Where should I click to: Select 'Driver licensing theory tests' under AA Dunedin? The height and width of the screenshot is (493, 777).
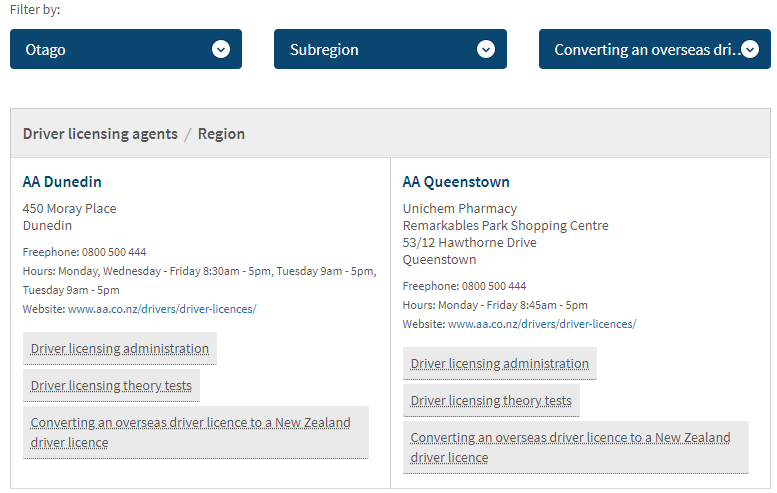point(110,386)
